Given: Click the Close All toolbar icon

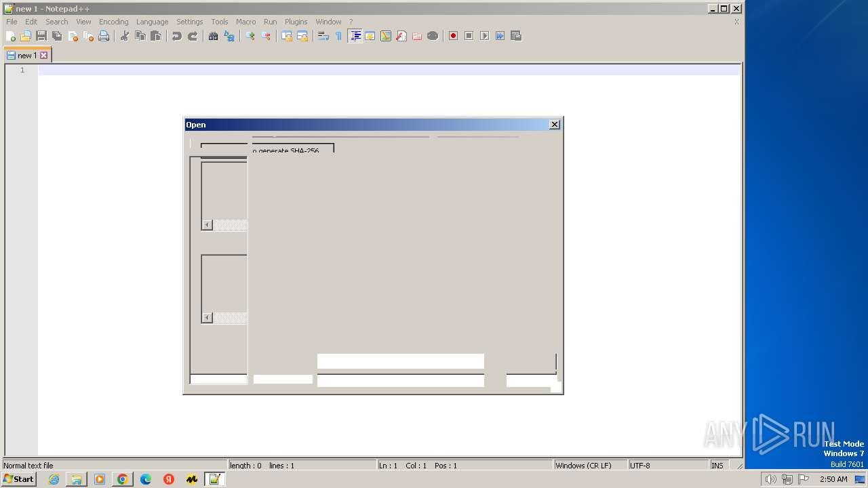Looking at the screenshot, I should (x=88, y=36).
